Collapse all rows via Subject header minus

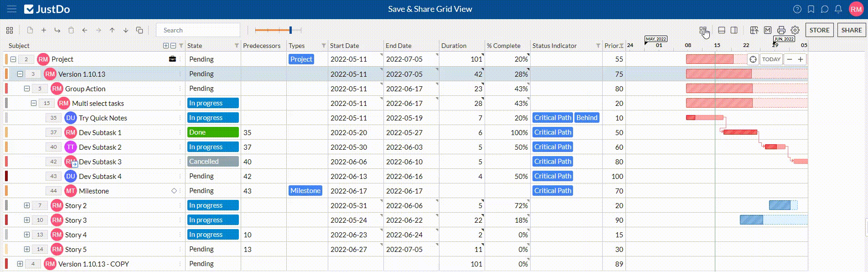173,46
